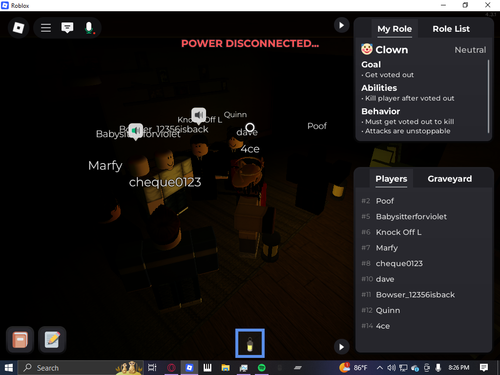The height and width of the screenshot is (375, 500).
Task: Select player dave in the players list
Action: (x=423, y=279)
